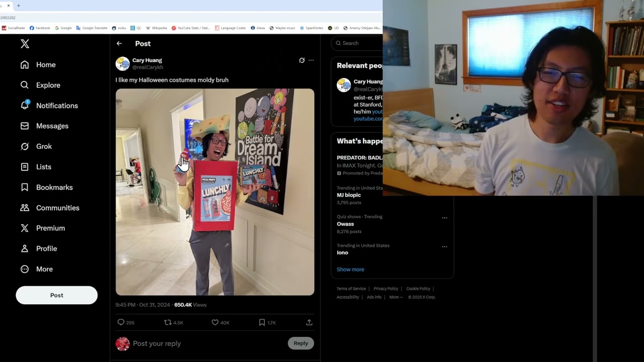Open youtube.com link in bio

(368, 119)
